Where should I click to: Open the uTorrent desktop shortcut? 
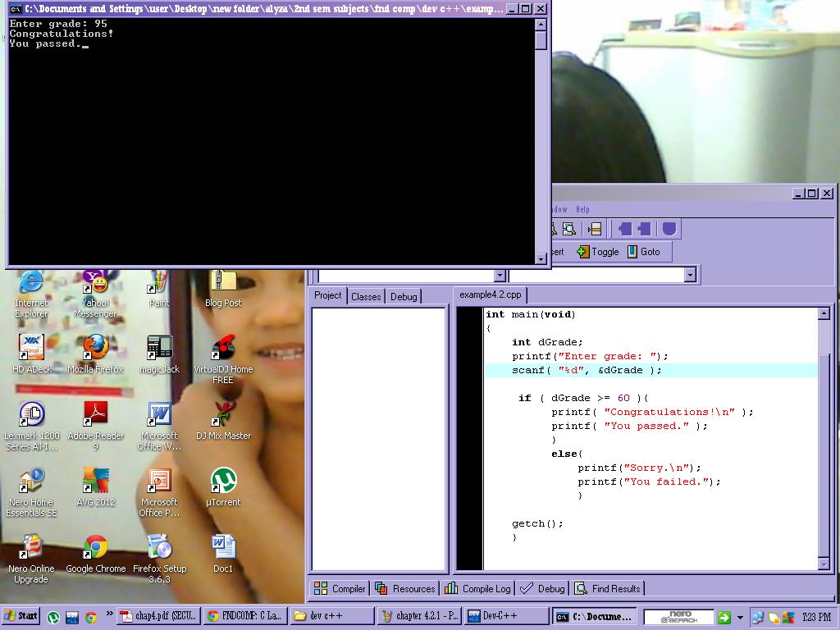[223, 487]
